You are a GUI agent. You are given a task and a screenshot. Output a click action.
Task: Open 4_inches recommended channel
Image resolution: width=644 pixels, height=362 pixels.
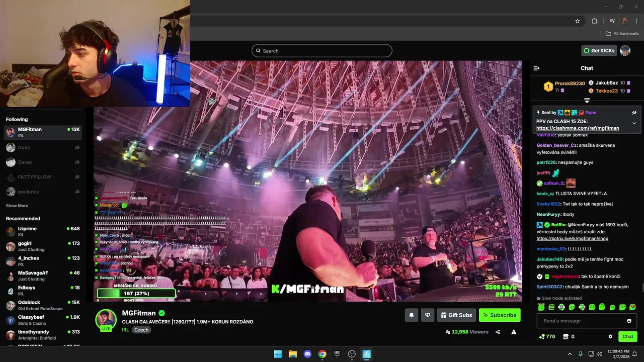43,261
